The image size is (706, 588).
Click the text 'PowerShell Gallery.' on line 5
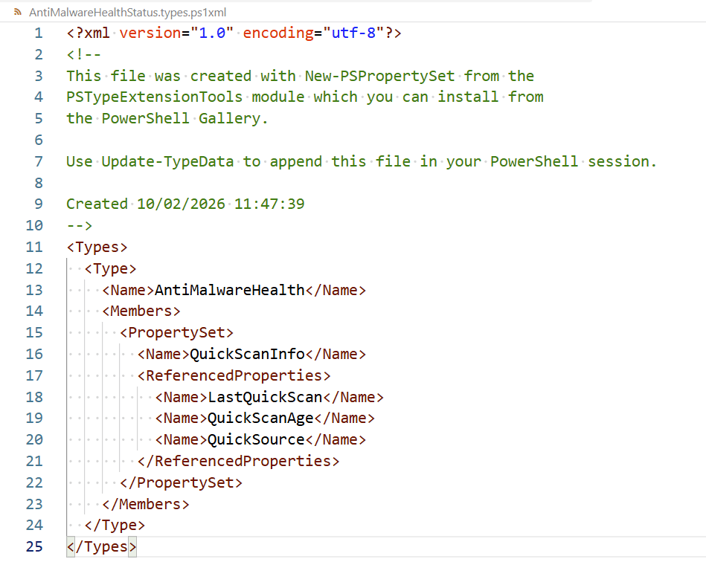click(x=185, y=119)
